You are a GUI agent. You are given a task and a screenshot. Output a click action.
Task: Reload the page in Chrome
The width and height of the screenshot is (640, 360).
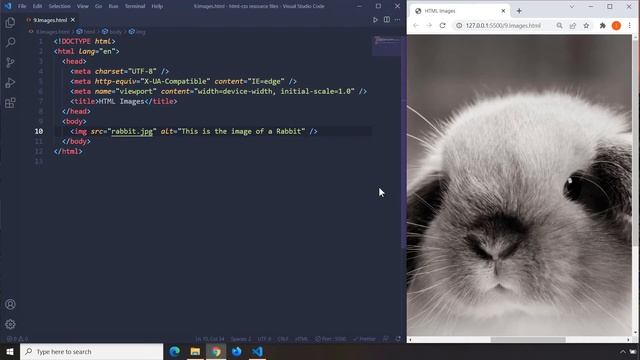442,25
